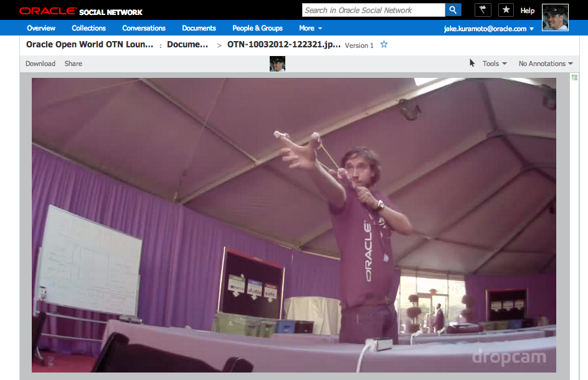Open the No Annotations dropdown
Image resolution: width=588 pixels, height=380 pixels.
tap(546, 64)
